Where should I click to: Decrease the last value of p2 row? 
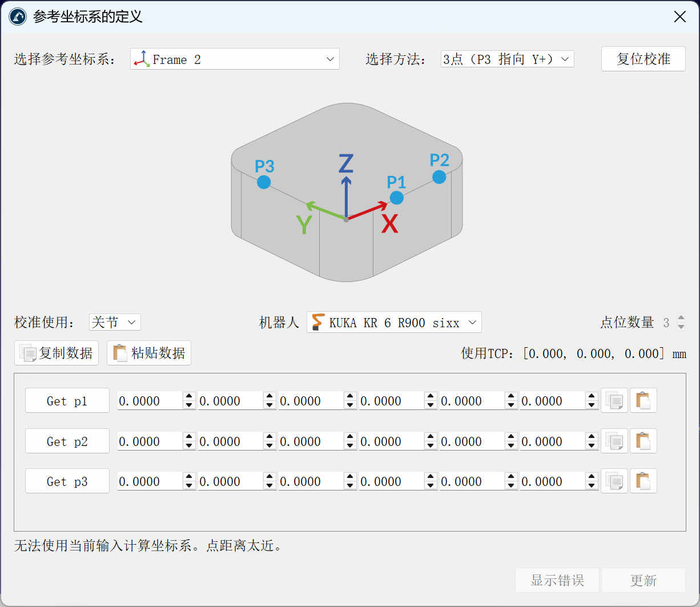pyautogui.click(x=592, y=445)
